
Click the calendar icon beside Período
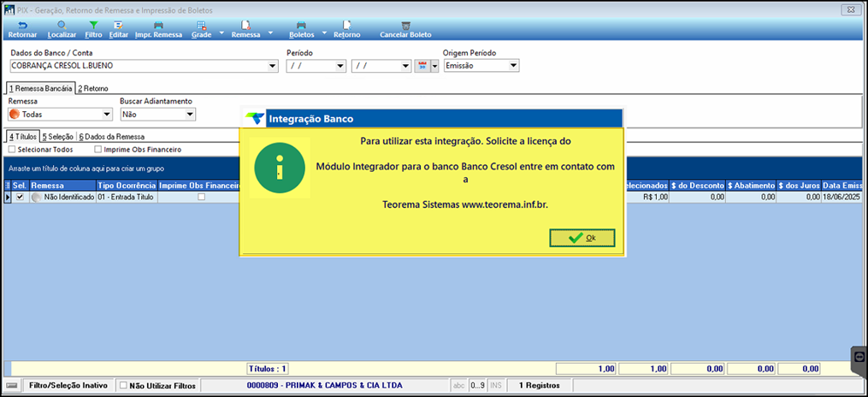pyautogui.click(x=422, y=66)
